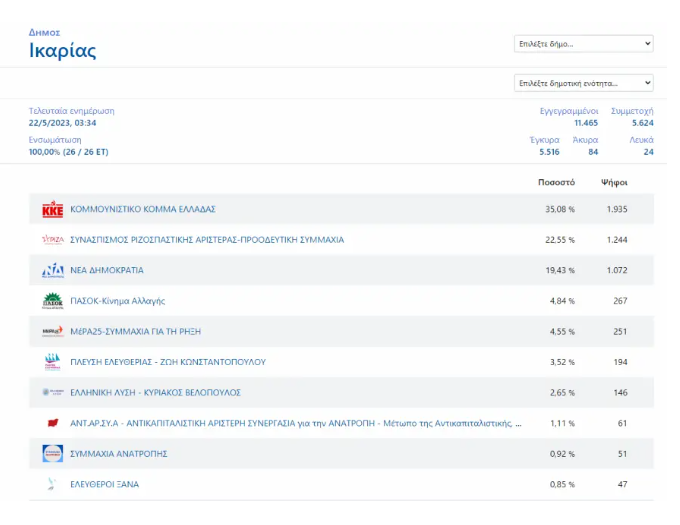This screenshot has height=525, width=680.
Task: Click the Elliniki Lysi logo
Action: [x=52, y=392]
